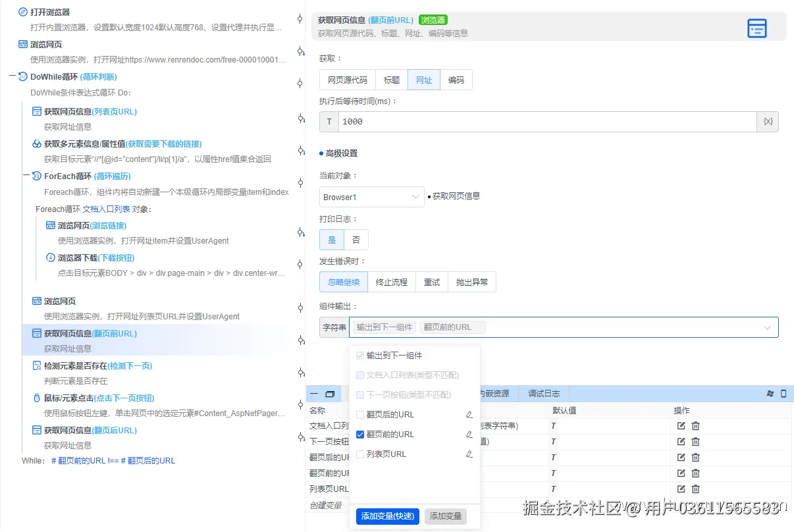Click the 文档入口列表(类型不匹配) checkbox
Viewport: 794px width, 532px height.
(360, 375)
